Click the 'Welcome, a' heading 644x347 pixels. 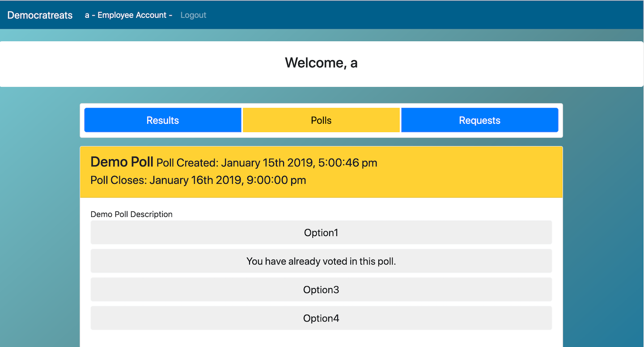[321, 63]
